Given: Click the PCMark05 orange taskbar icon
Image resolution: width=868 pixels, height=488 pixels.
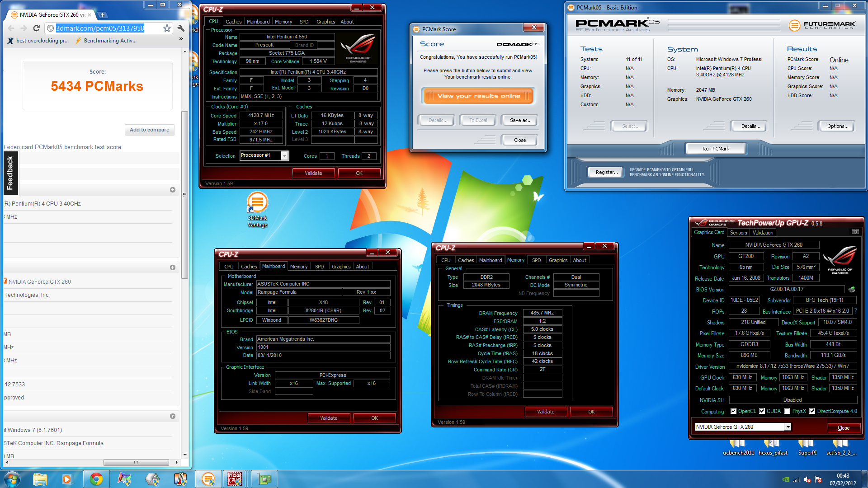Looking at the screenshot, I should [x=208, y=479].
